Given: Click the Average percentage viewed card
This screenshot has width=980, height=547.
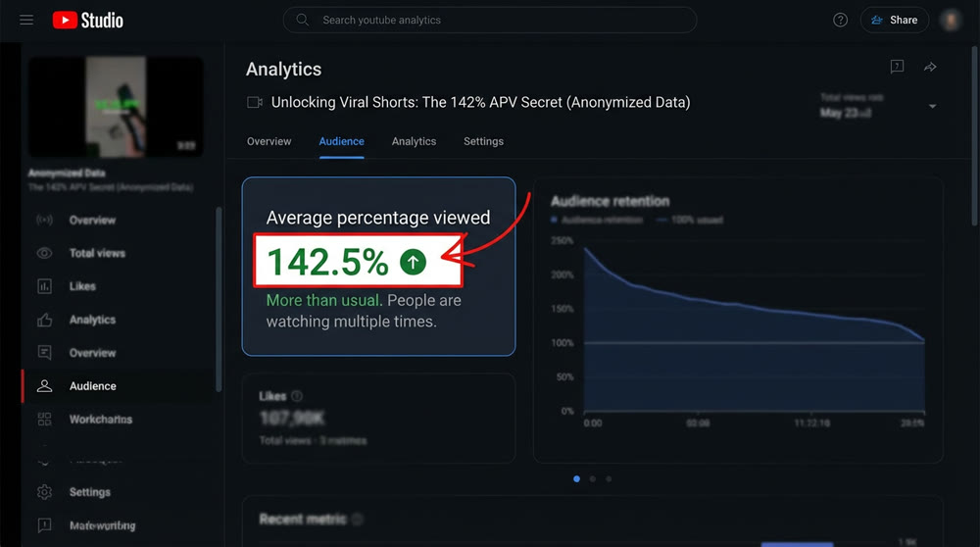Looking at the screenshot, I should (378, 267).
